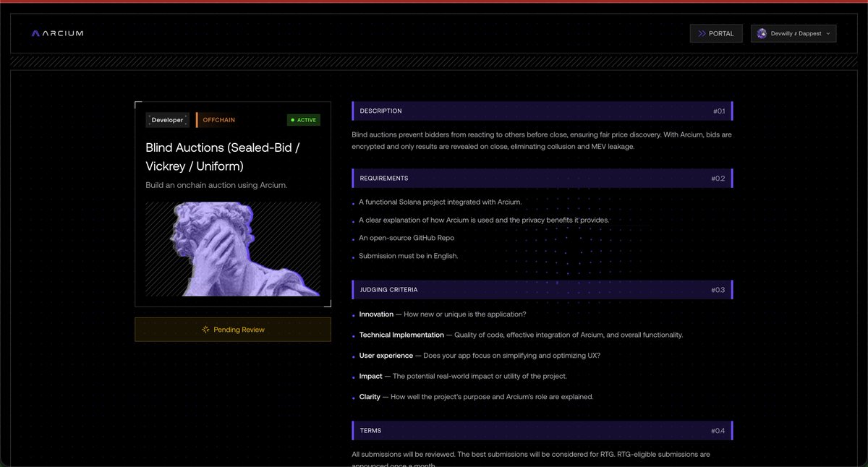Click the sparkle icon in Pending Review
This screenshot has height=467, width=868.
205,330
